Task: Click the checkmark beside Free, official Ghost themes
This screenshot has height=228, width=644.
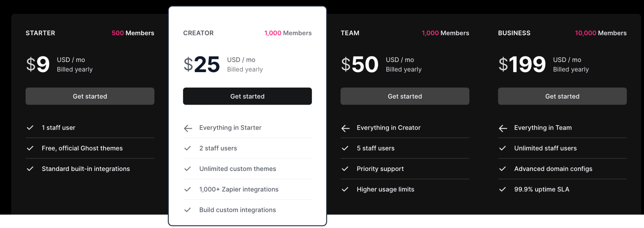Action: [x=30, y=148]
